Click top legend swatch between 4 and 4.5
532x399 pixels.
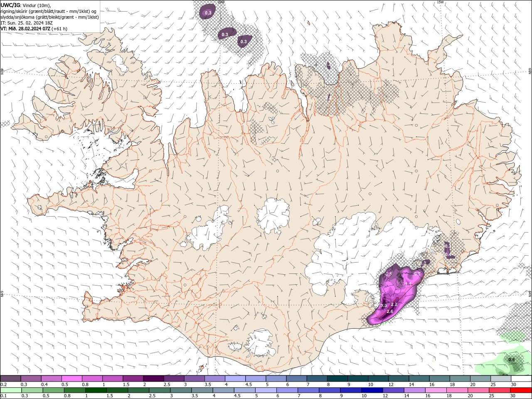click(x=235, y=378)
